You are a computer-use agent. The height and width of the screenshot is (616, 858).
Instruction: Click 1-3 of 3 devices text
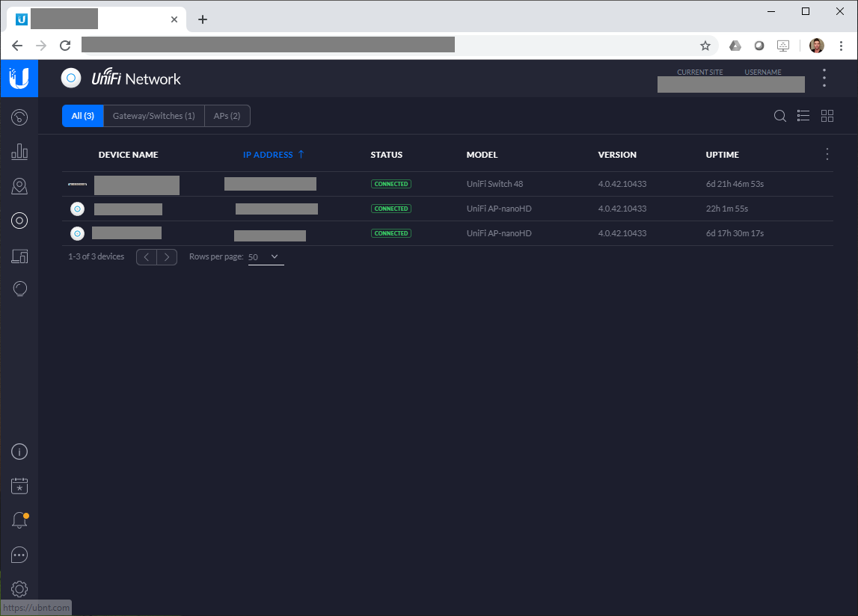coord(96,256)
